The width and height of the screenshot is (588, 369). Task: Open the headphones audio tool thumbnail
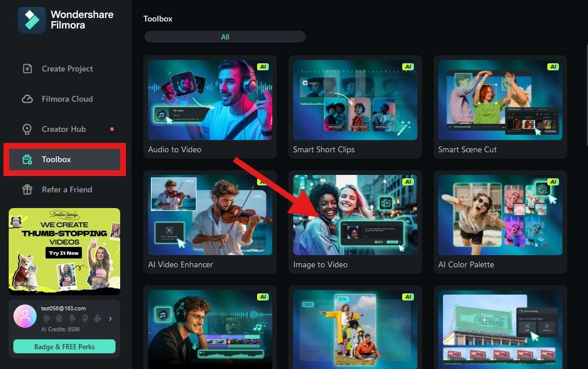click(x=210, y=329)
